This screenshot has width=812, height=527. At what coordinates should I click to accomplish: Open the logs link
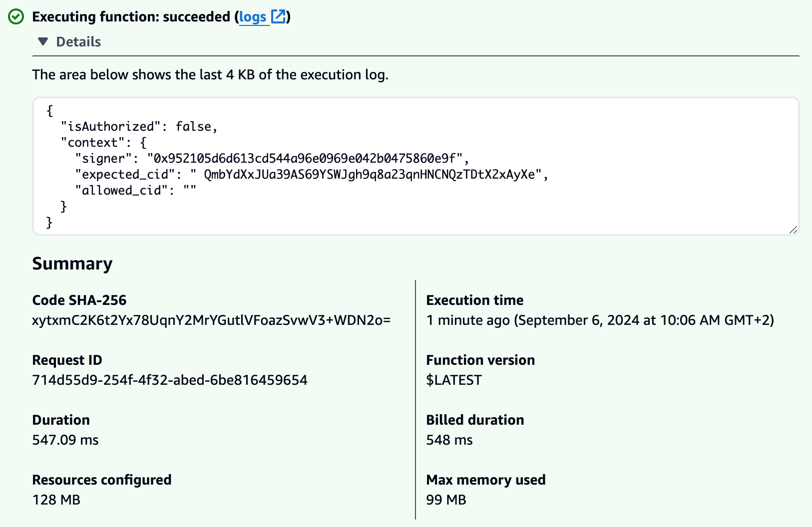253,16
